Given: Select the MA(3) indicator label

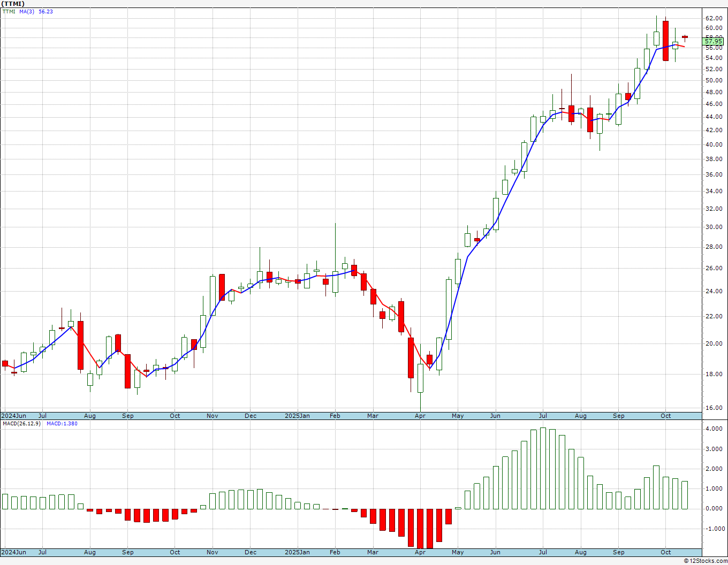Looking at the screenshot, I should click(x=27, y=12).
